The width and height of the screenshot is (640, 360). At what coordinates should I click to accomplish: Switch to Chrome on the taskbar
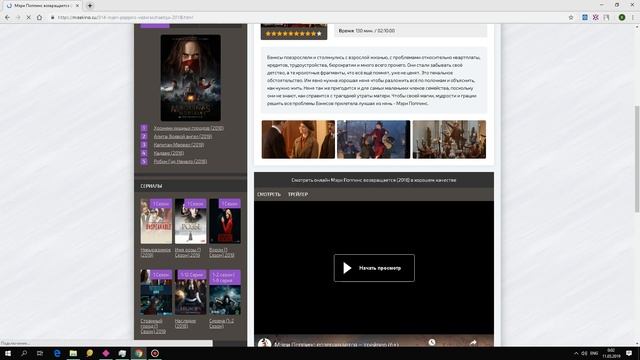click(139, 353)
